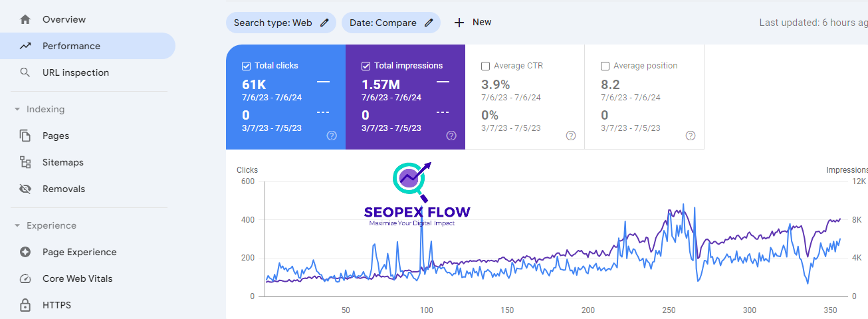868x319 pixels.
Task: Edit the Search type: Web filter chip
Action: pyautogui.click(x=281, y=23)
